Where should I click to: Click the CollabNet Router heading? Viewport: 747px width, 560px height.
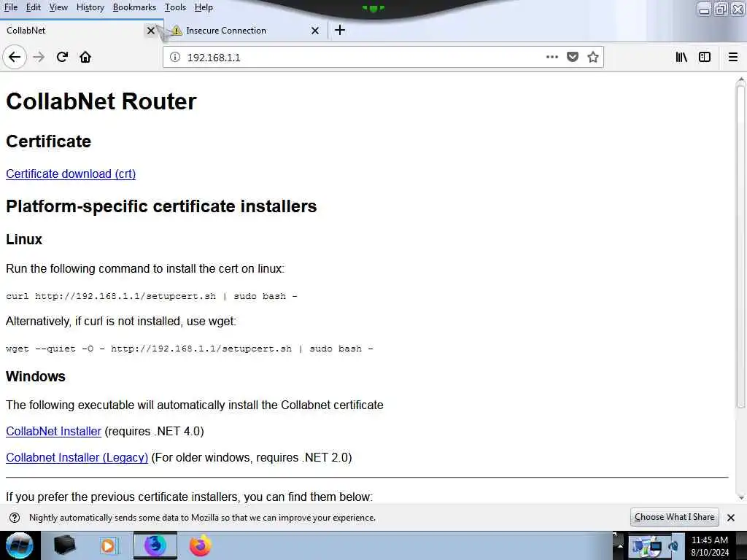click(x=101, y=101)
